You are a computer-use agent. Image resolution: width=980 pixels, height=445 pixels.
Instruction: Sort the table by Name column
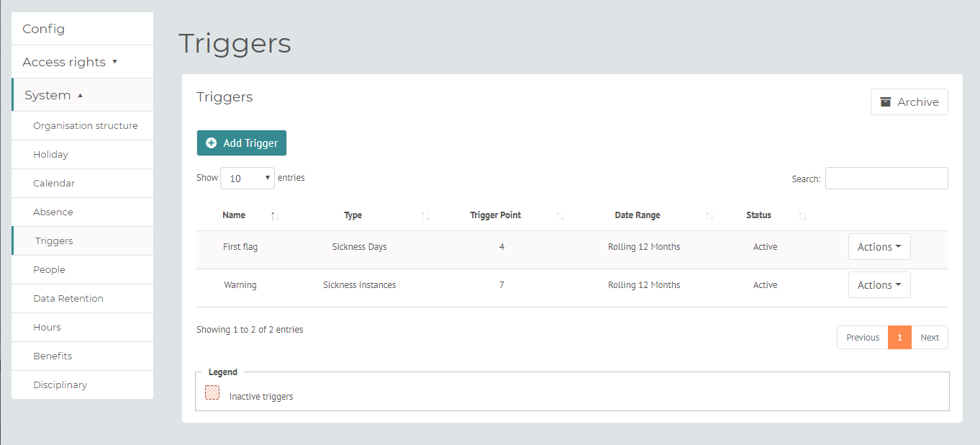pyautogui.click(x=241, y=215)
